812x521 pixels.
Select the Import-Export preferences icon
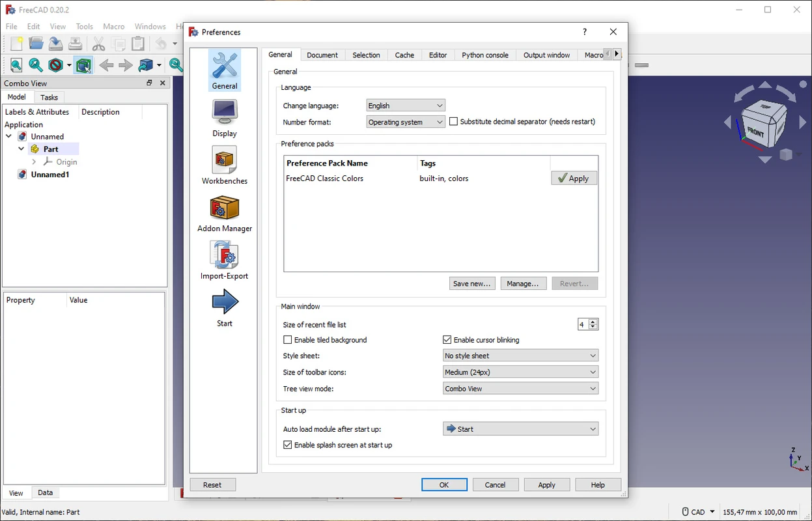(x=225, y=260)
